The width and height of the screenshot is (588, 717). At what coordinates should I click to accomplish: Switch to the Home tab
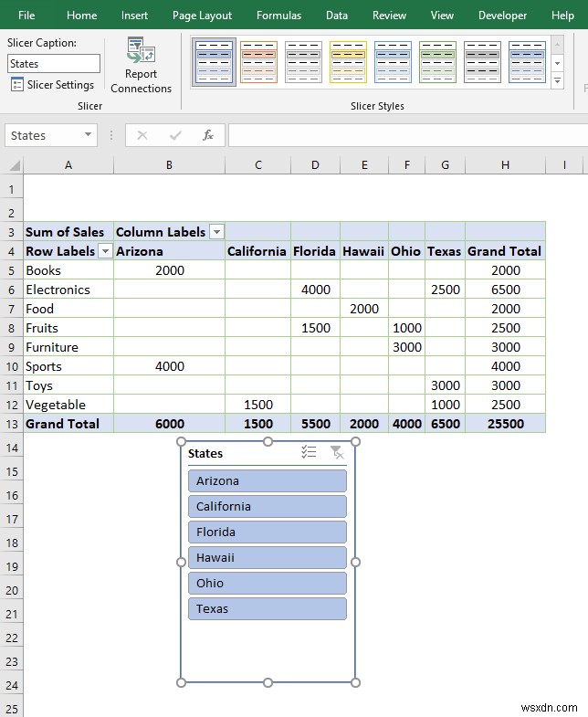[81, 16]
